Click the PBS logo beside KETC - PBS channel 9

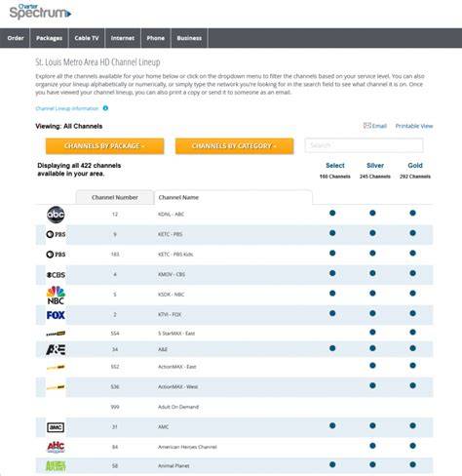[x=56, y=234]
